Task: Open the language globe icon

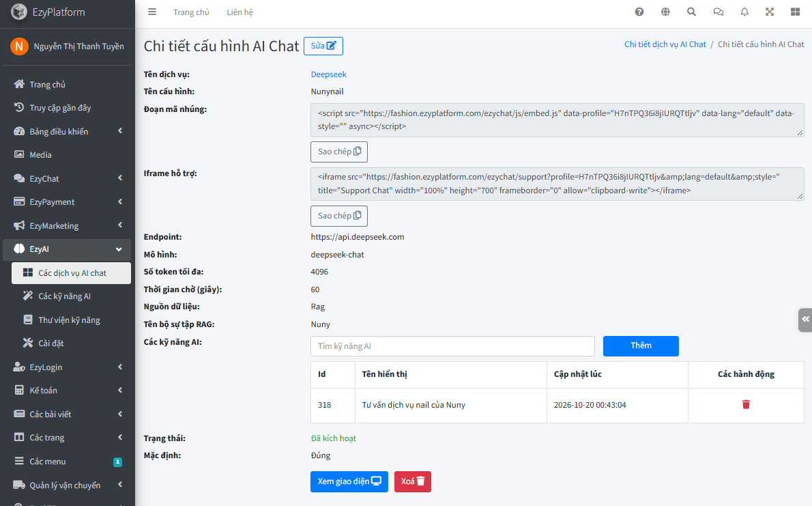Action: click(665, 12)
